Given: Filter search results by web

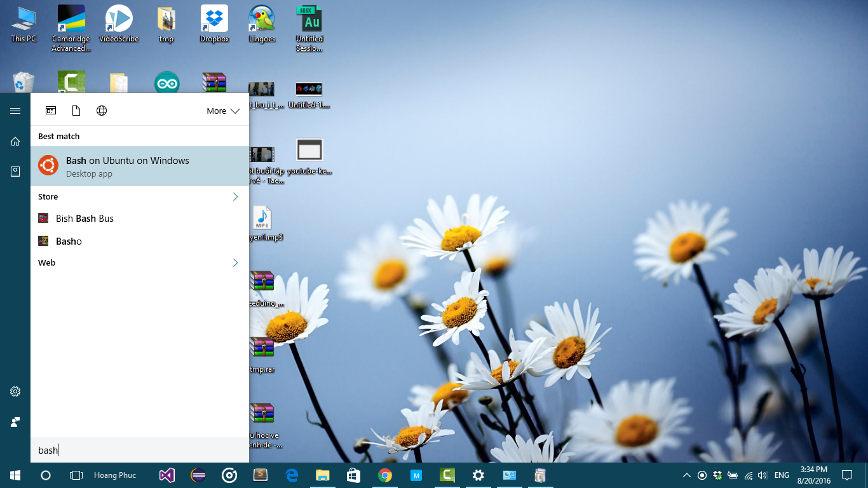Looking at the screenshot, I should click(102, 111).
